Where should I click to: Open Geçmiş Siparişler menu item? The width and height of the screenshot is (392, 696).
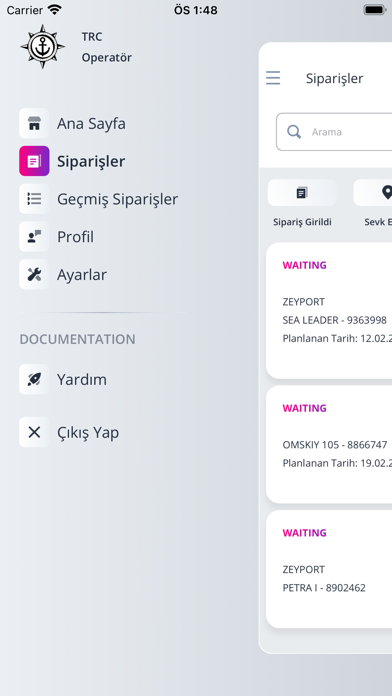[x=117, y=199]
